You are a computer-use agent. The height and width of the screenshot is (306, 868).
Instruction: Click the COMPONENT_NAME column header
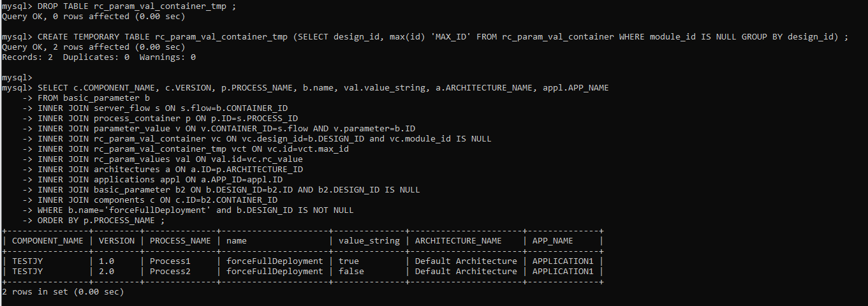point(47,241)
